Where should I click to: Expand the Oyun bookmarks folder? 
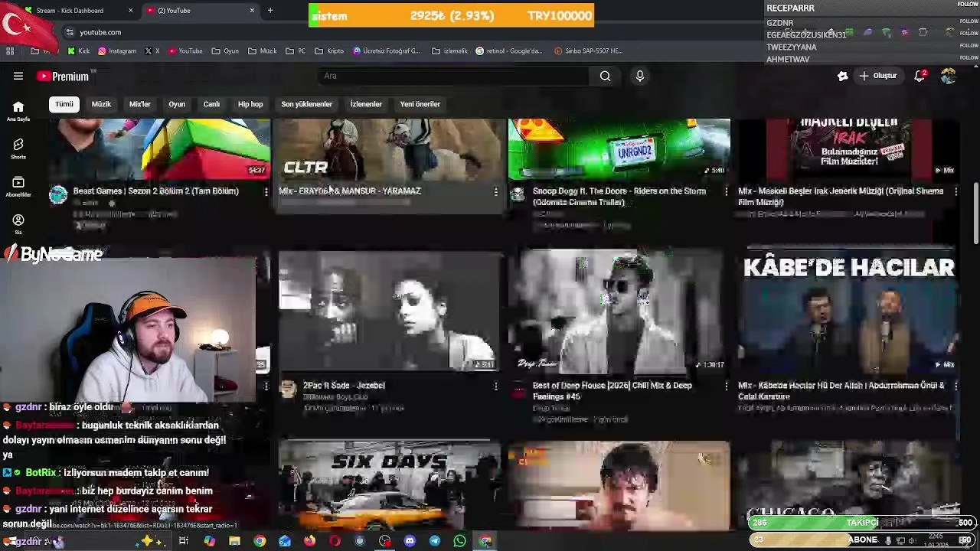[224, 51]
